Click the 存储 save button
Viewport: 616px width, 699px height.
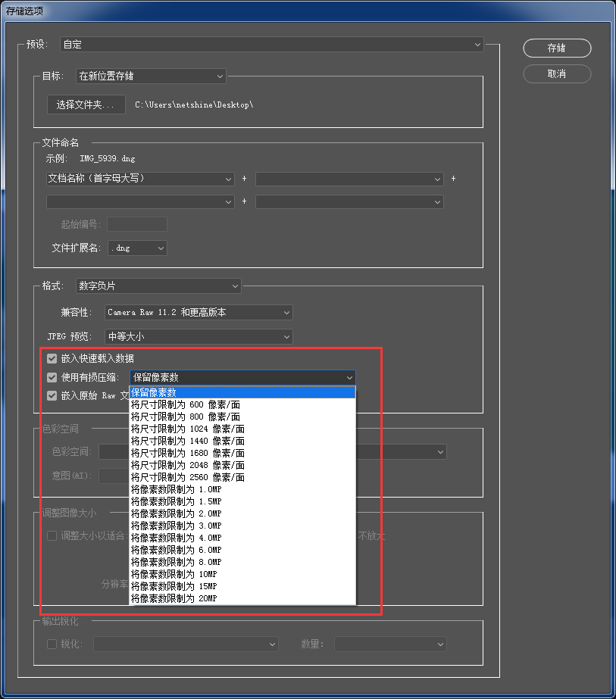pyautogui.click(x=557, y=48)
